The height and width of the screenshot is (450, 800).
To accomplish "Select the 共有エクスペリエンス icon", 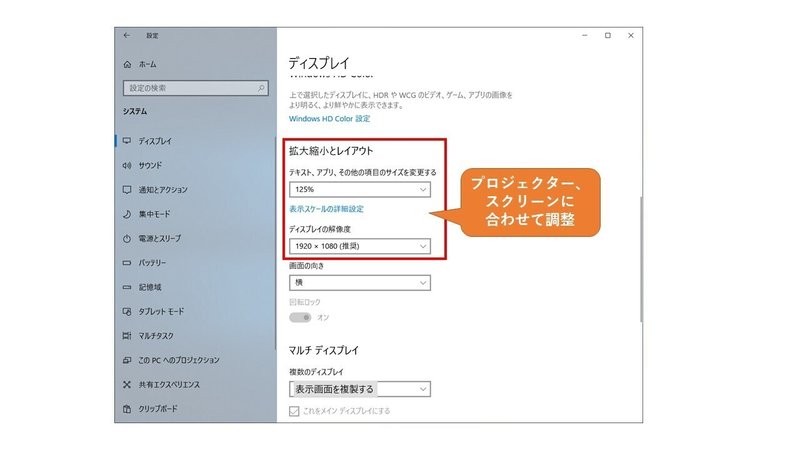I will pos(127,384).
